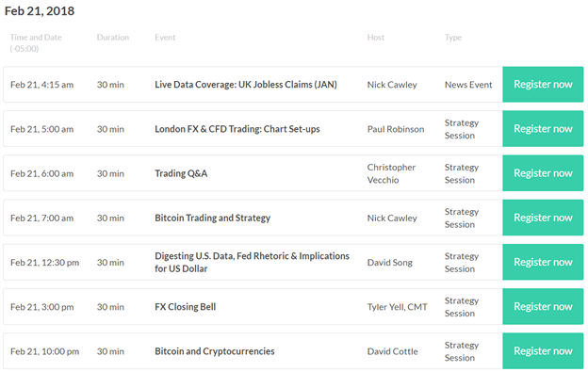Open Digesting U.S. Data, Fed Rhetoric event

[x=252, y=262]
